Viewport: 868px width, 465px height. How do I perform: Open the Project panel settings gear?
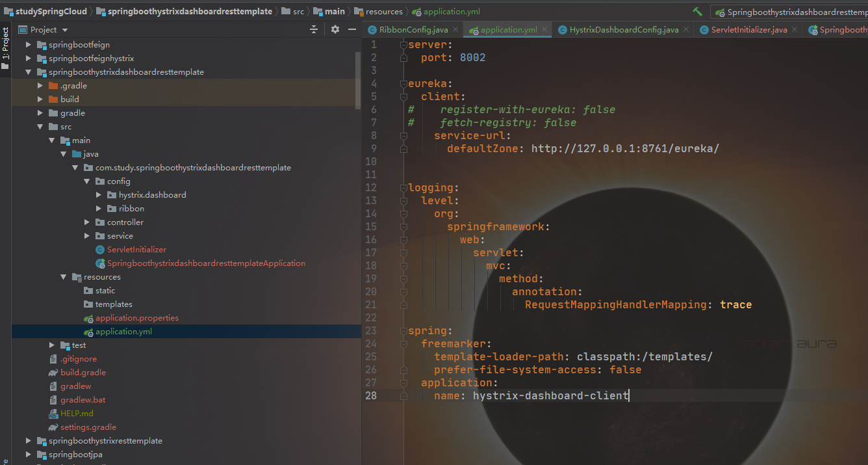pos(335,29)
